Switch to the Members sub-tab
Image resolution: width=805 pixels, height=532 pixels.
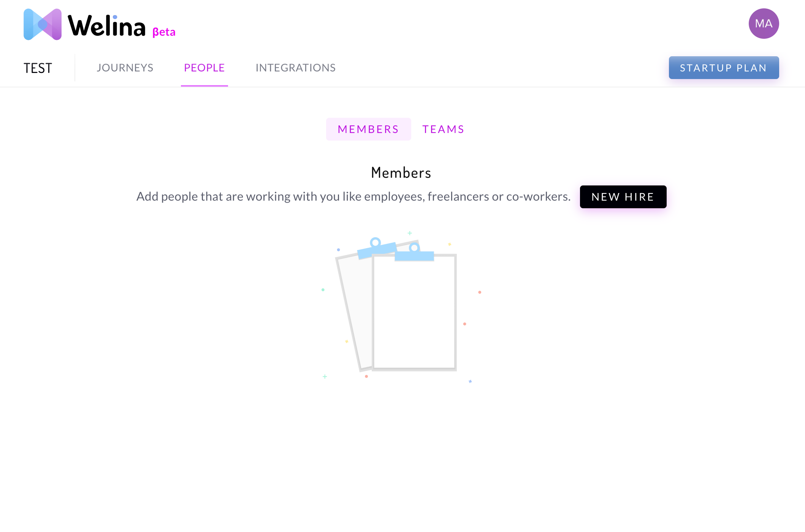click(368, 129)
